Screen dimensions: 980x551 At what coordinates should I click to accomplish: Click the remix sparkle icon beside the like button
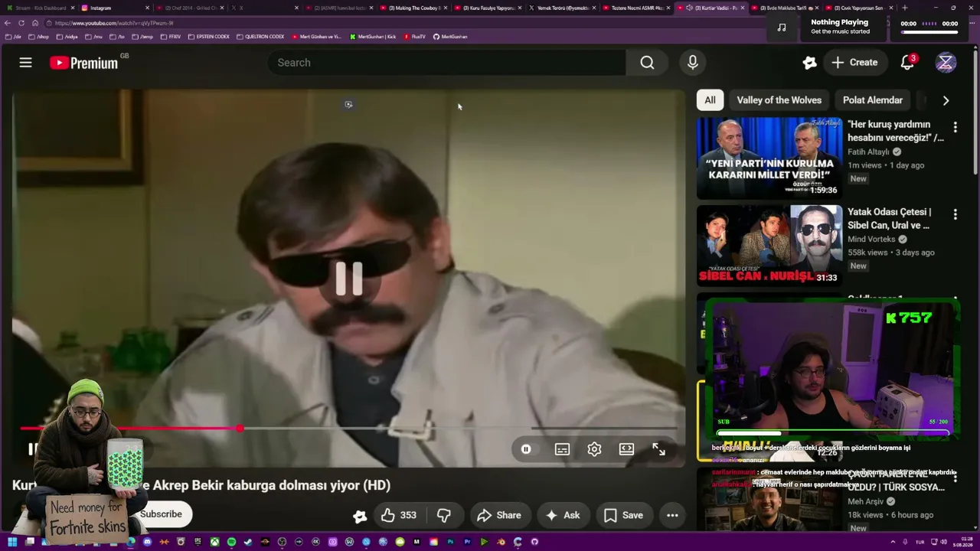point(360,516)
